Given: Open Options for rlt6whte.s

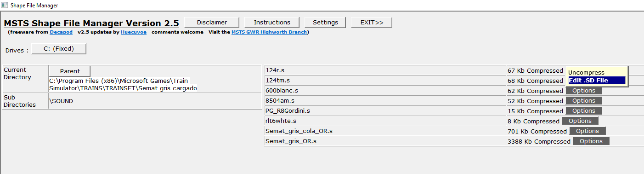Looking at the screenshot, I should 580,121.
